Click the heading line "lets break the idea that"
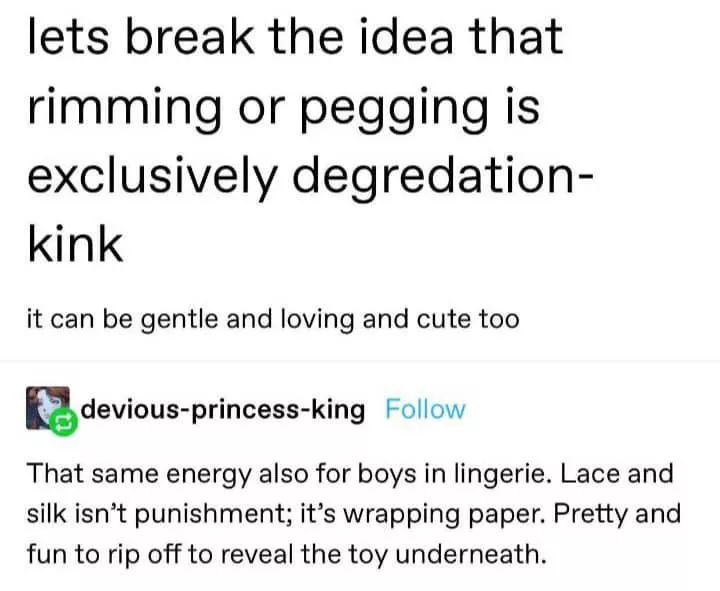720x591 pixels. 296,37
